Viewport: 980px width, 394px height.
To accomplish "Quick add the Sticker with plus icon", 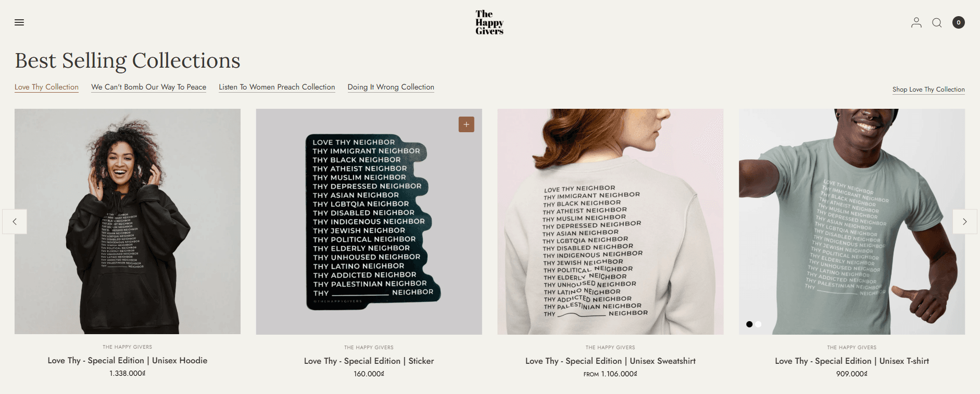I will coord(466,124).
